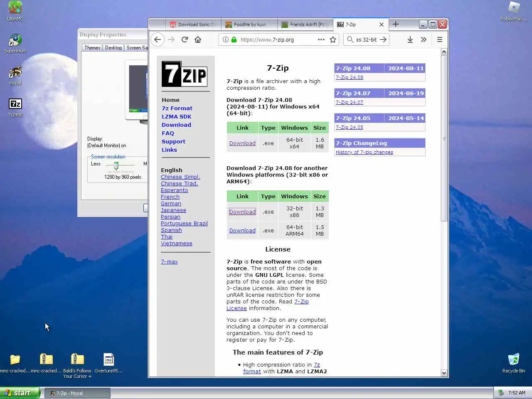Click the 7-Zip logo image
The image size is (532, 399).
[x=185, y=74]
